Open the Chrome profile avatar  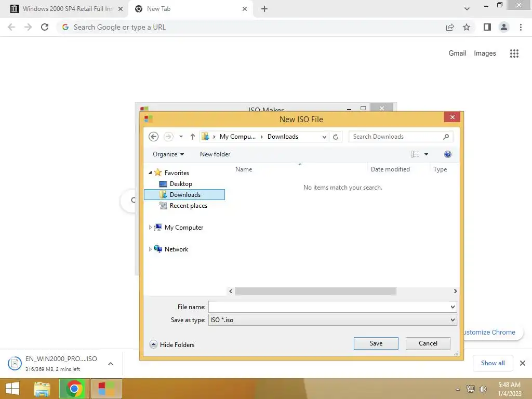(504, 27)
